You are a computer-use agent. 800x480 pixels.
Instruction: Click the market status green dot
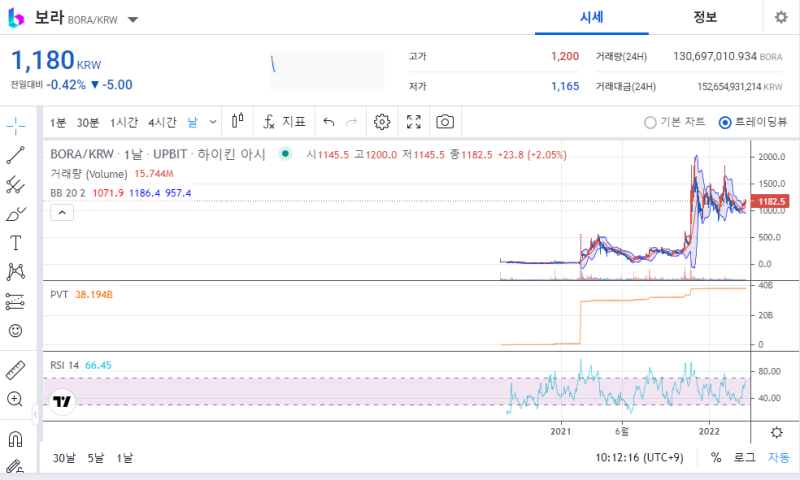click(x=285, y=153)
